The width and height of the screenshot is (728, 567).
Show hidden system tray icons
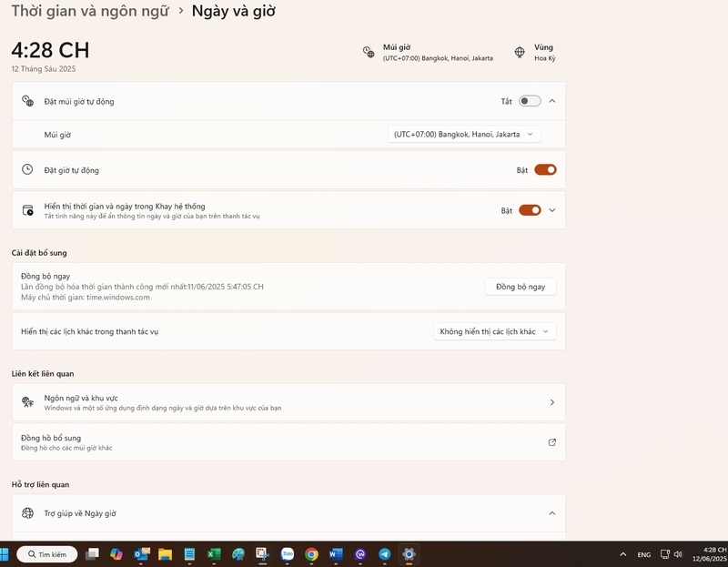(623, 554)
